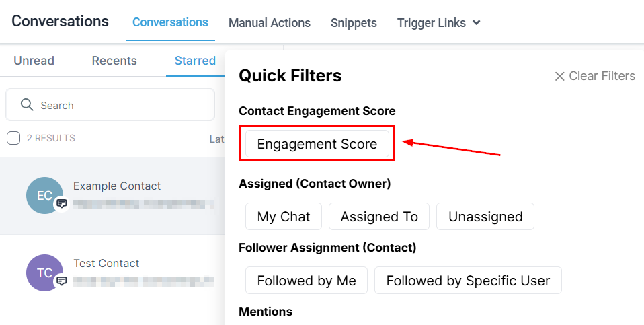Click message badge on Example Contact avatar
This screenshot has width=644, height=325.
tap(61, 203)
